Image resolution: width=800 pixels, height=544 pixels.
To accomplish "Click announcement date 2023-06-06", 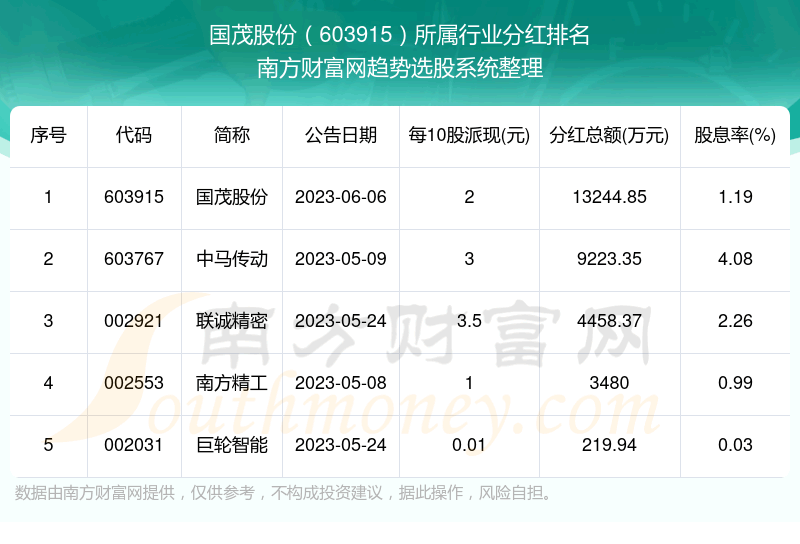I will tap(341, 197).
